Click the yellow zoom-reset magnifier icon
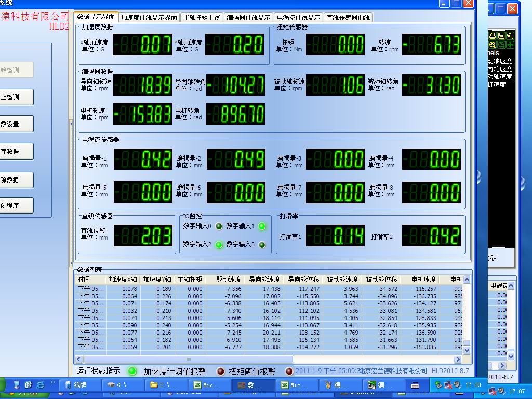Screen dimensions: 532x399 coord(493,45)
